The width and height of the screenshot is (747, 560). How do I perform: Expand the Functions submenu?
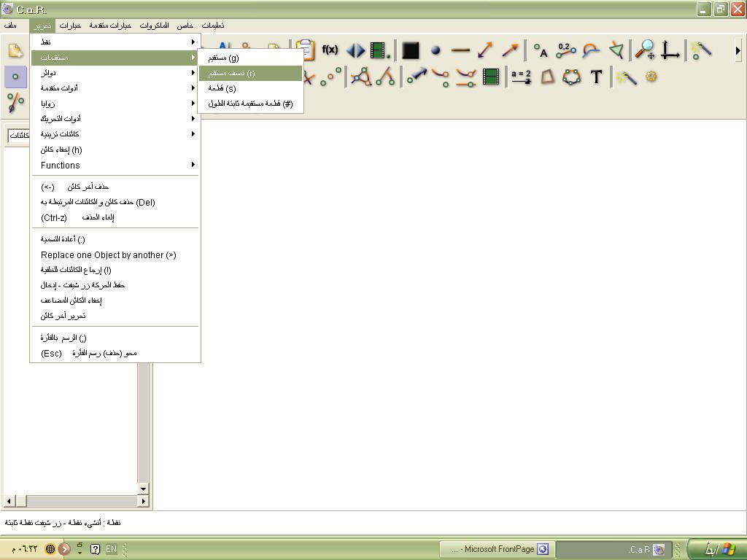[115, 165]
